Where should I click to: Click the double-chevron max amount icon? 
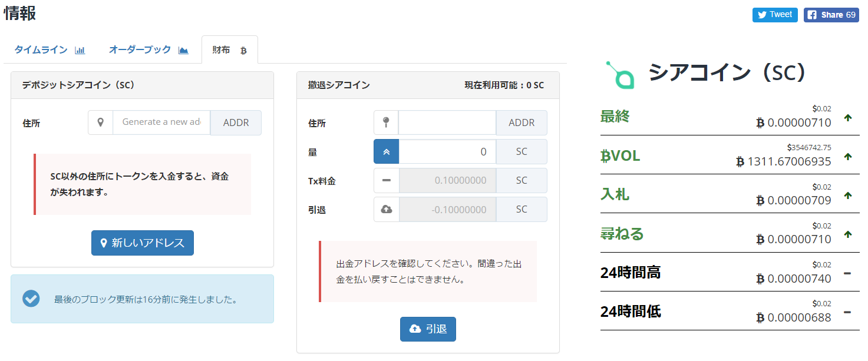[386, 151]
